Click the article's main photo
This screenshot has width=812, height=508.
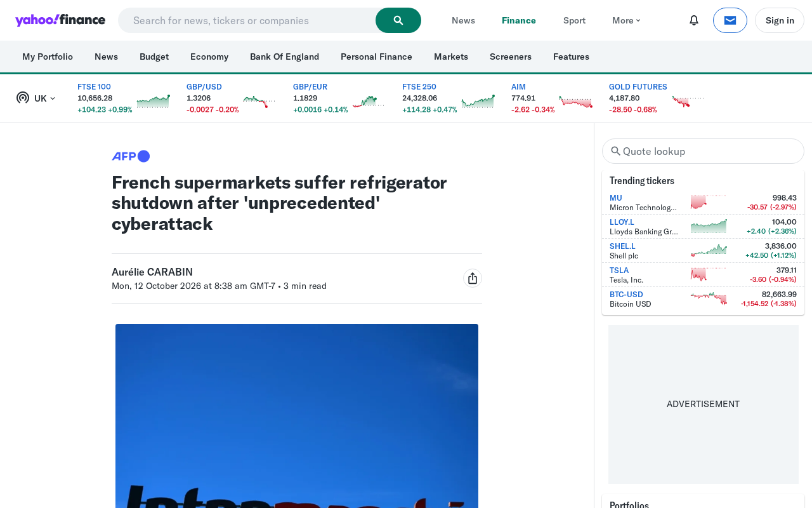pos(297,416)
